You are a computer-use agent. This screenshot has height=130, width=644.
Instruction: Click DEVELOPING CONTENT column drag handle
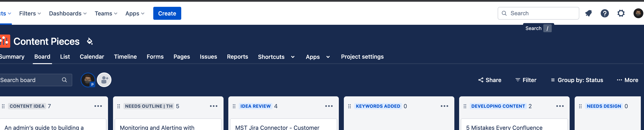[x=465, y=106]
